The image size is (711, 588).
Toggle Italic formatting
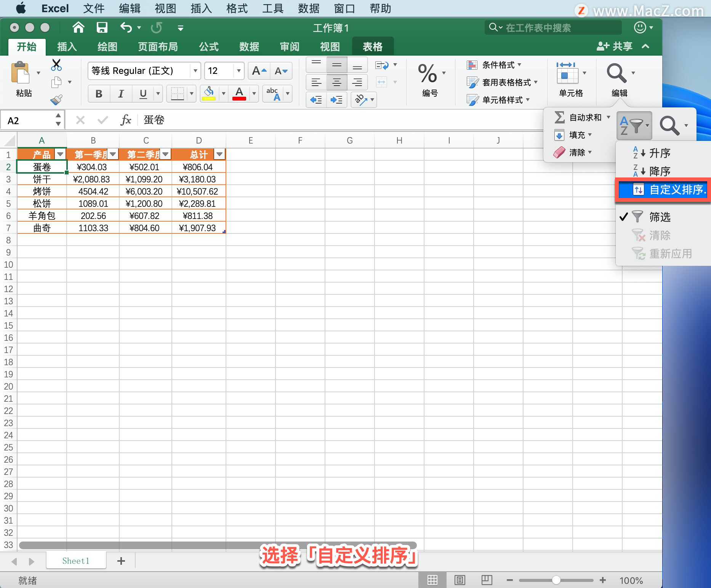121,94
